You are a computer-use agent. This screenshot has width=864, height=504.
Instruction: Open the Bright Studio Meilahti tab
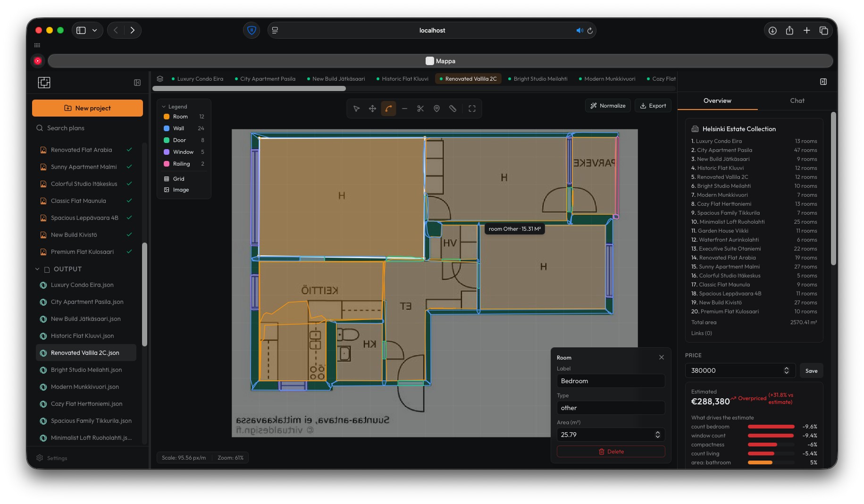pos(537,79)
